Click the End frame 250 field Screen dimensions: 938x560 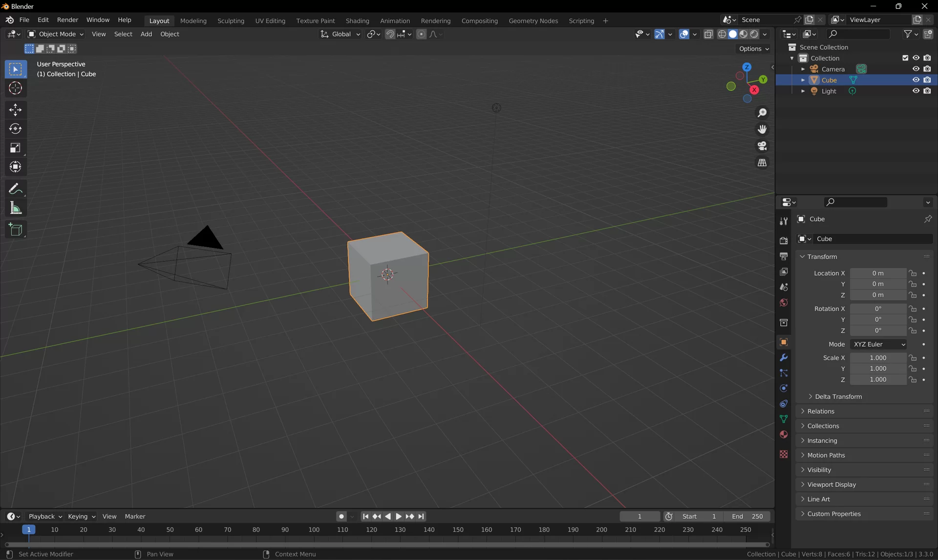point(747,517)
